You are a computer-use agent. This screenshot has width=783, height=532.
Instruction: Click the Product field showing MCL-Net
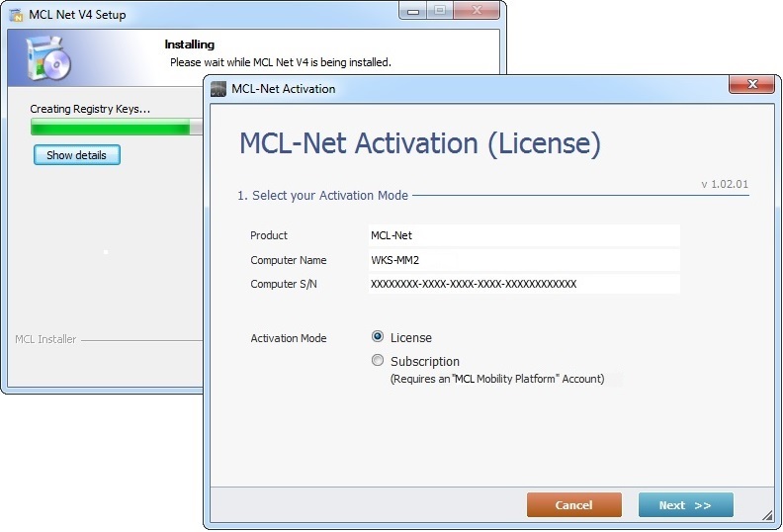click(524, 235)
